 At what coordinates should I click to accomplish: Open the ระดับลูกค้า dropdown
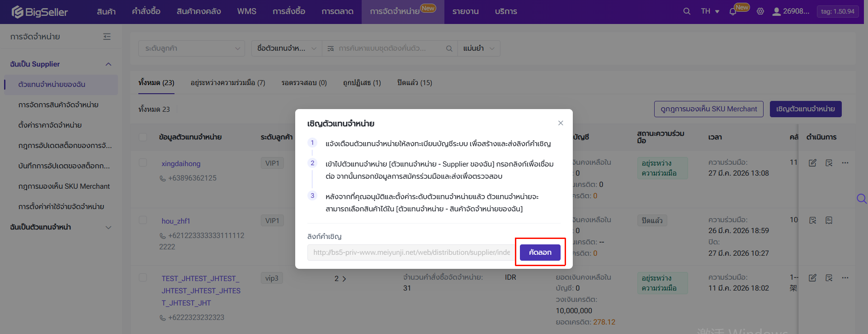point(192,48)
